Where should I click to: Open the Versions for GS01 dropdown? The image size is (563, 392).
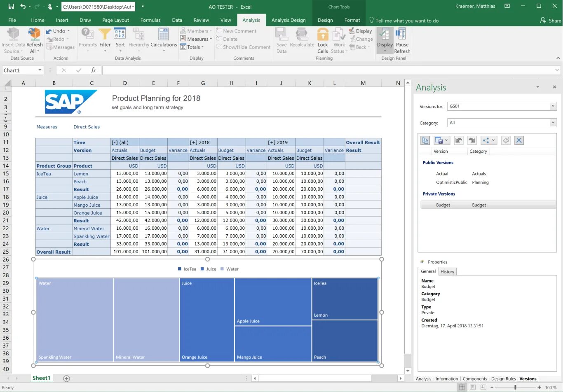tap(553, 106)
